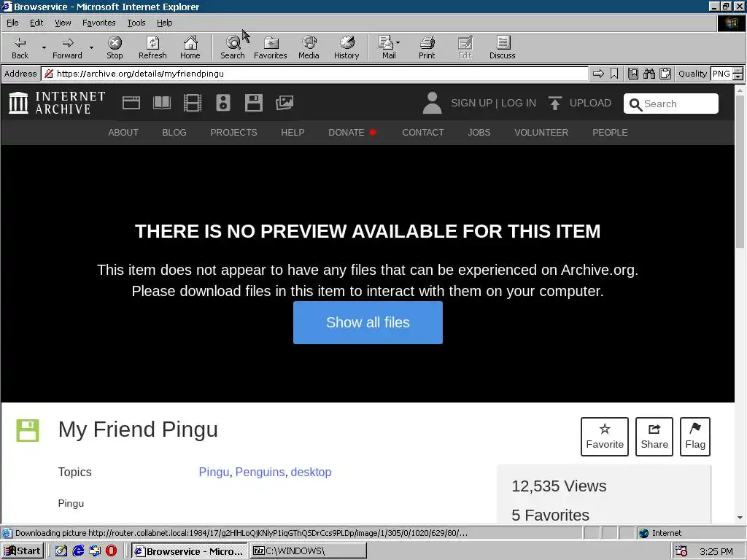Open the Help menu
Screen dimensions: 747x560
[164, 23]
